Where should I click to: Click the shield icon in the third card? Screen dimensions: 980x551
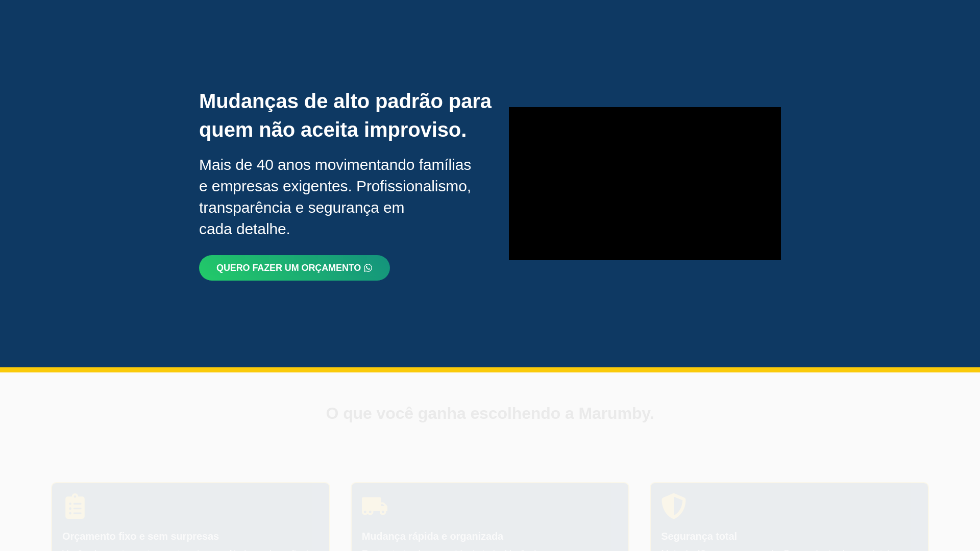pyautogui.click(x=673, y=506)
